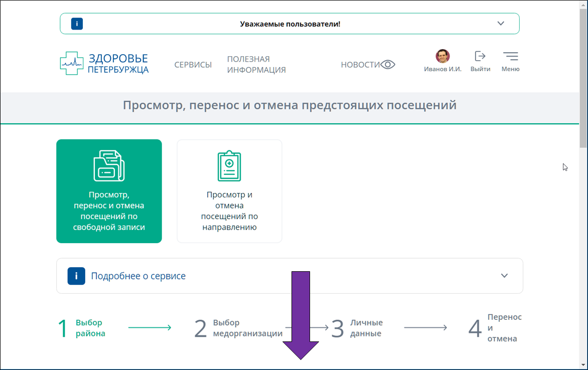
Task: Click the info icon beside 'Подробнее о сервисе'
Action: coord(76,276)
